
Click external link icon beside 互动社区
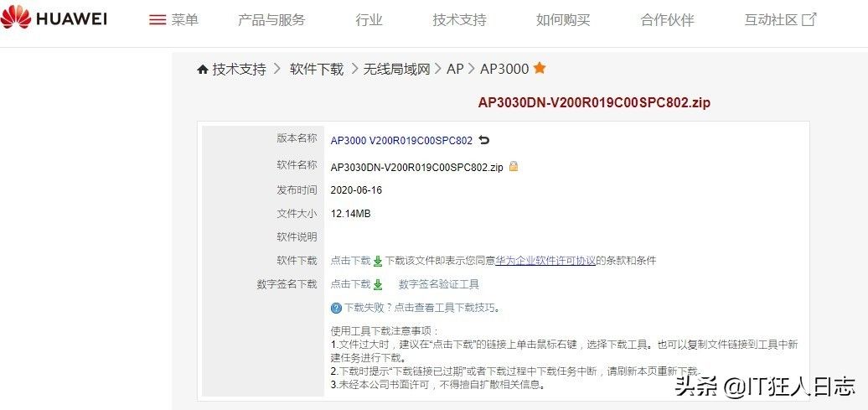point(809,20)
